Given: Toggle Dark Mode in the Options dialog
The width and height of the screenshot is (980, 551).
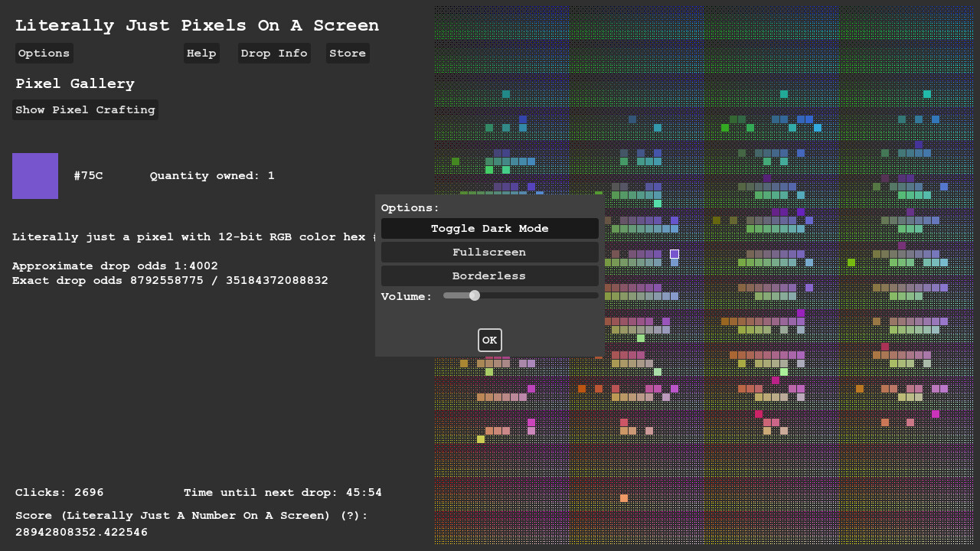Looking at the screenshot, I should (489, 228).
